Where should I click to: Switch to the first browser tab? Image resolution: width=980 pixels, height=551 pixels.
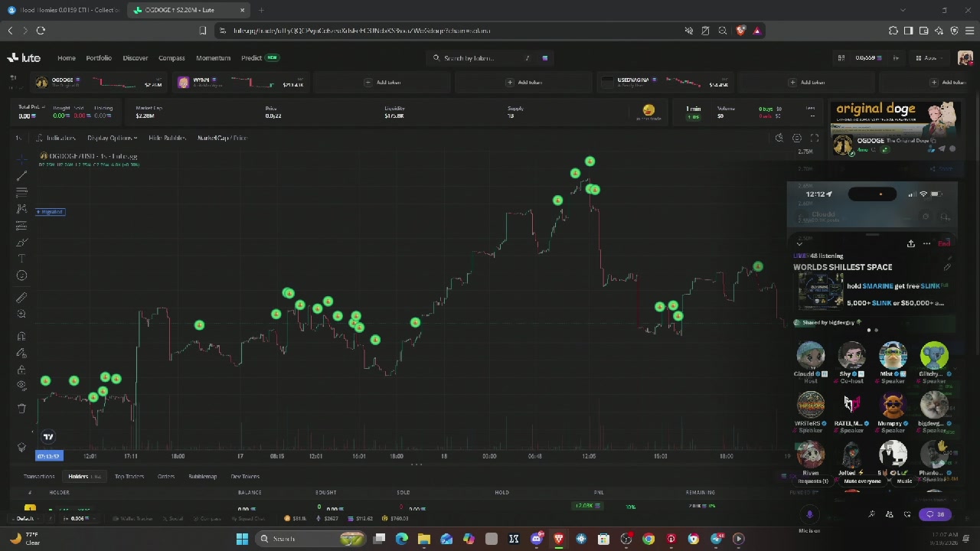point(63,10)
